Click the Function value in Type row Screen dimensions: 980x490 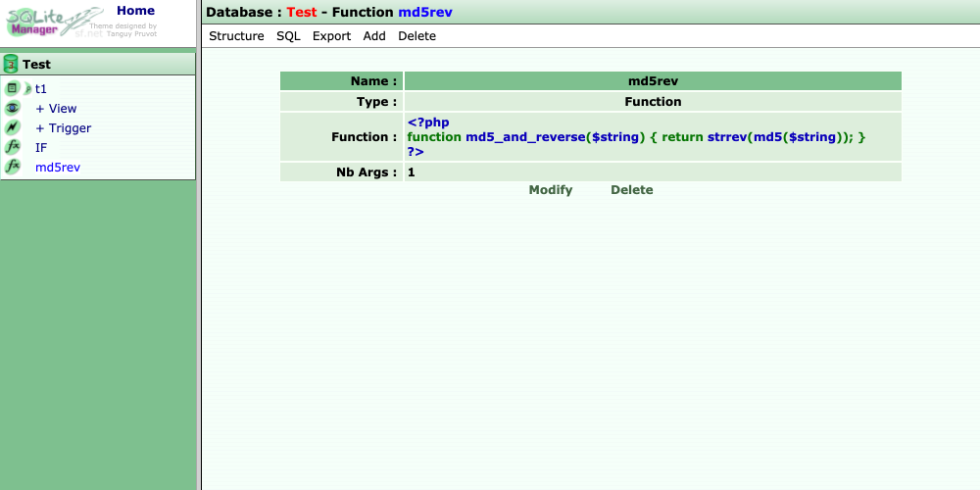(653, 101)
